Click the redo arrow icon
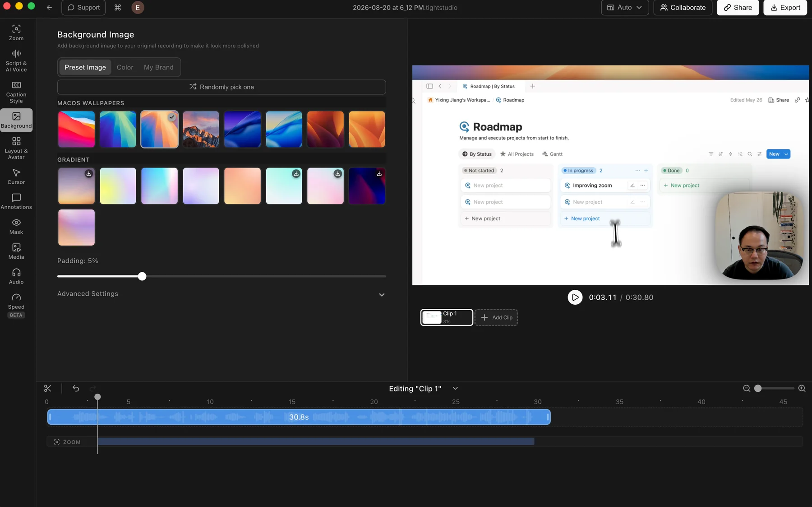Screen dimensions: 812x507 pos(92,388)
